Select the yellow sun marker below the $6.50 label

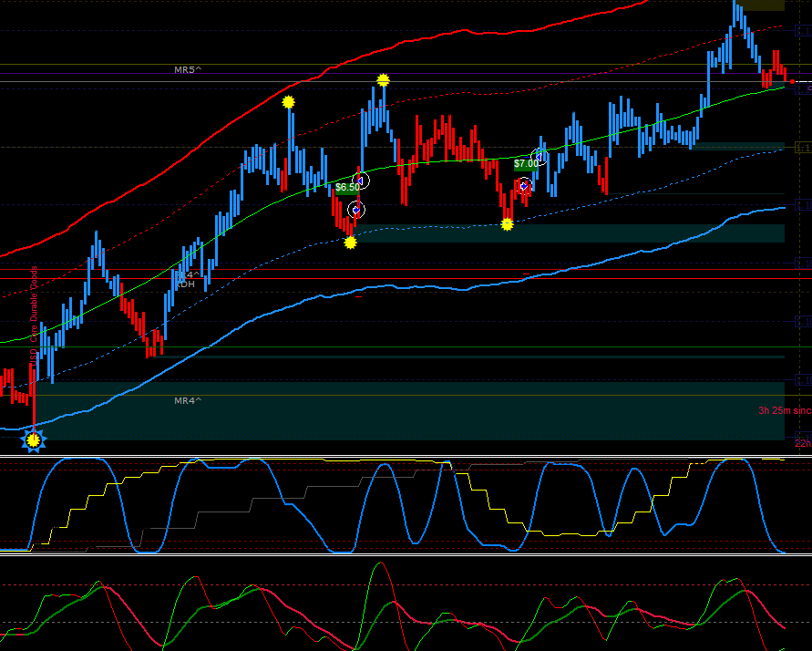tap(351, 243)
